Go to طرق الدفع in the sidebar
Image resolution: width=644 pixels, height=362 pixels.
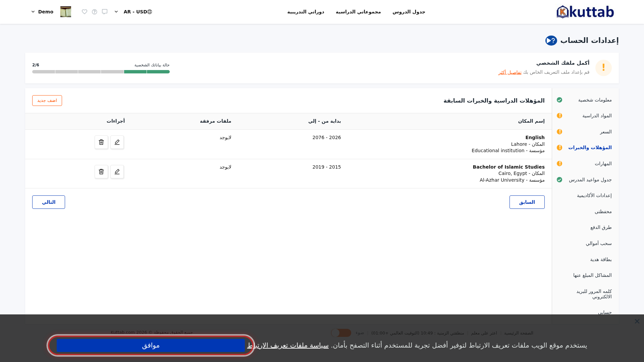[x=601, y=227]
